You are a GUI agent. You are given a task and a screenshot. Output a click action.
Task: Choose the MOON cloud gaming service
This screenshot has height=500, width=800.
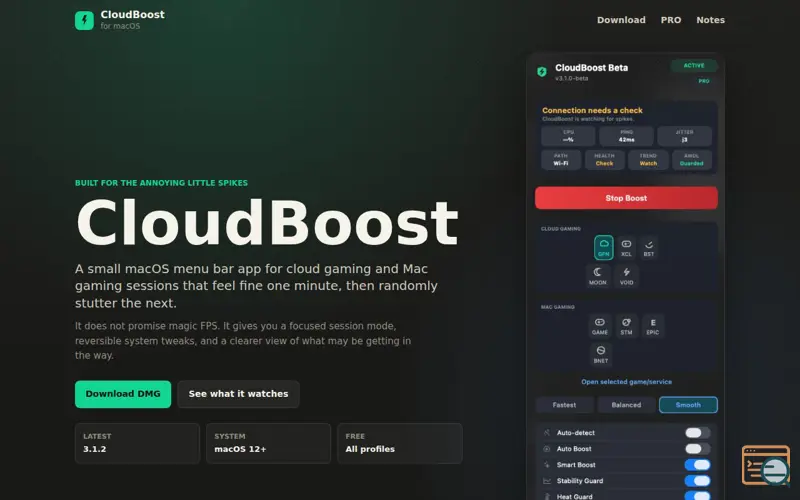tap(597, 276)
